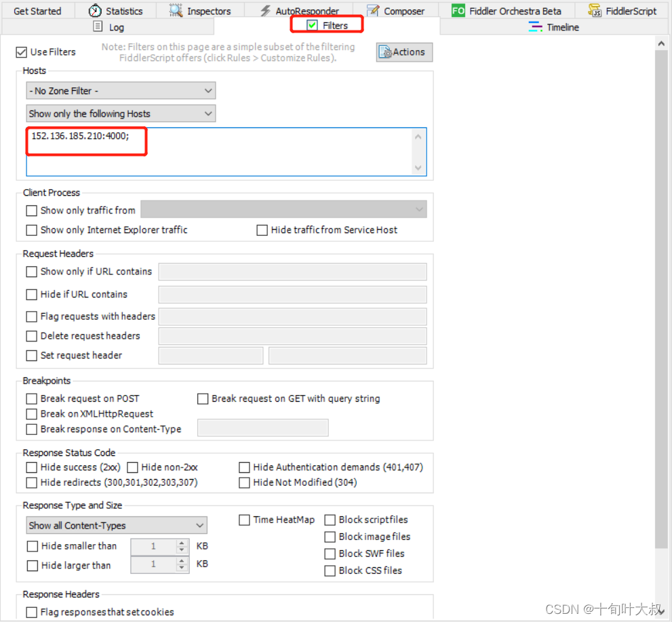
Task: Check Hide smaller than option
Action: click(x=33, y=546)
